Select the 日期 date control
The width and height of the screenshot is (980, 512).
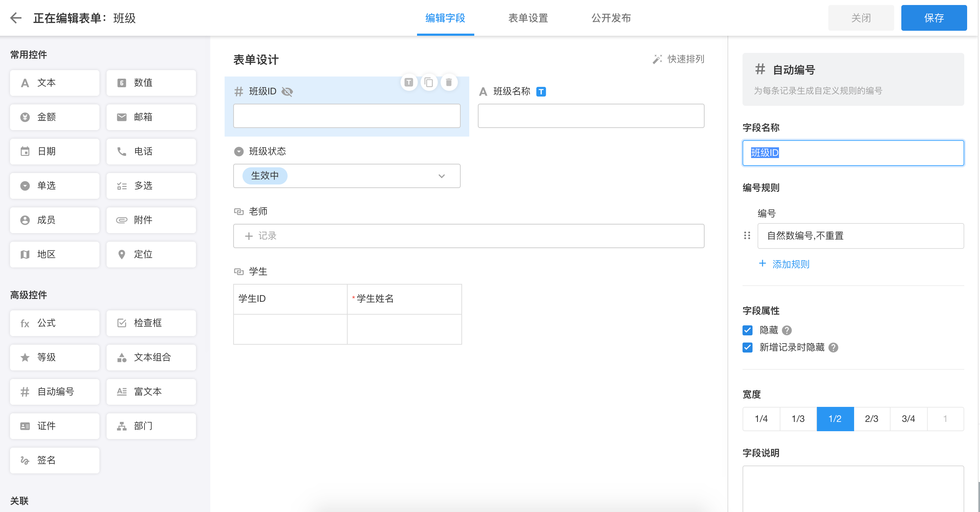(x=54, y=151)
